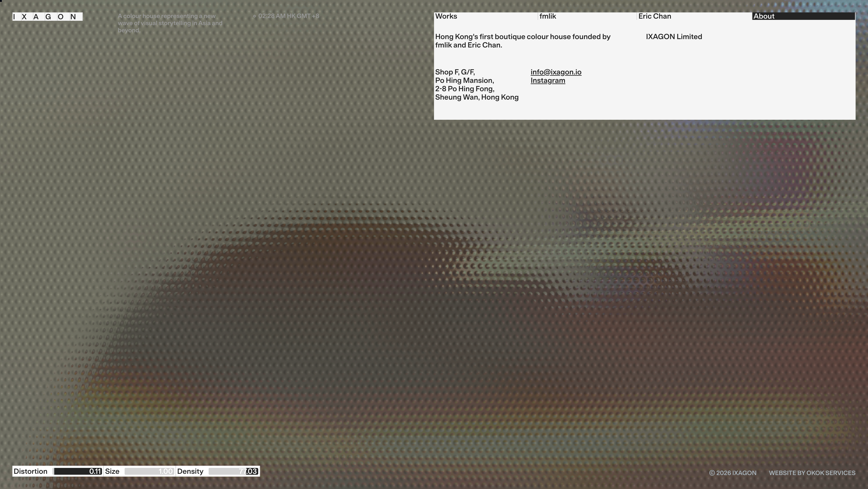Open the Eric Chan navigation tab
The height and width of the screenshot is (489, 868).
click(x=694, y=16)
